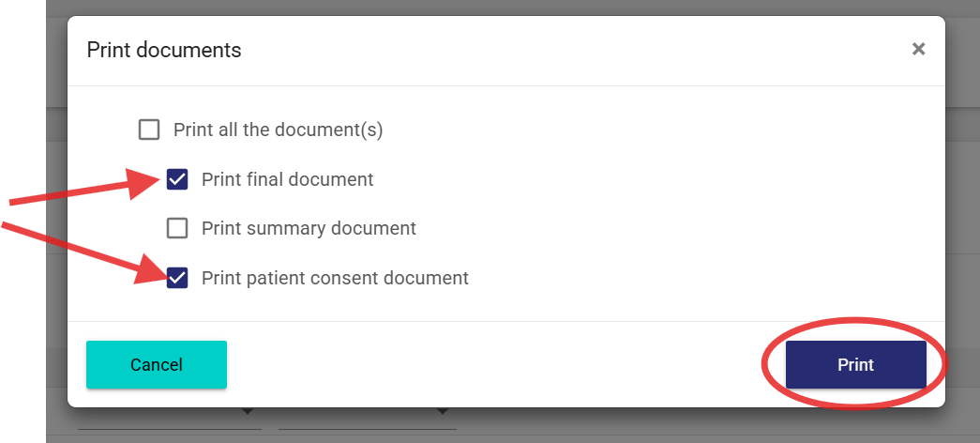Check the "Print all the document(s)" checkbox
Screen dimensions: 980x443
click(149, 130)
